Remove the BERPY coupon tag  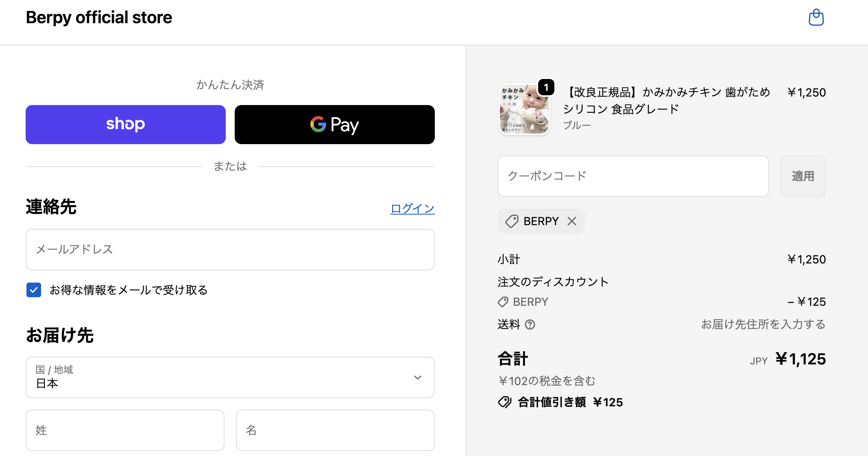pyautogui.click(x=572, y=221)
